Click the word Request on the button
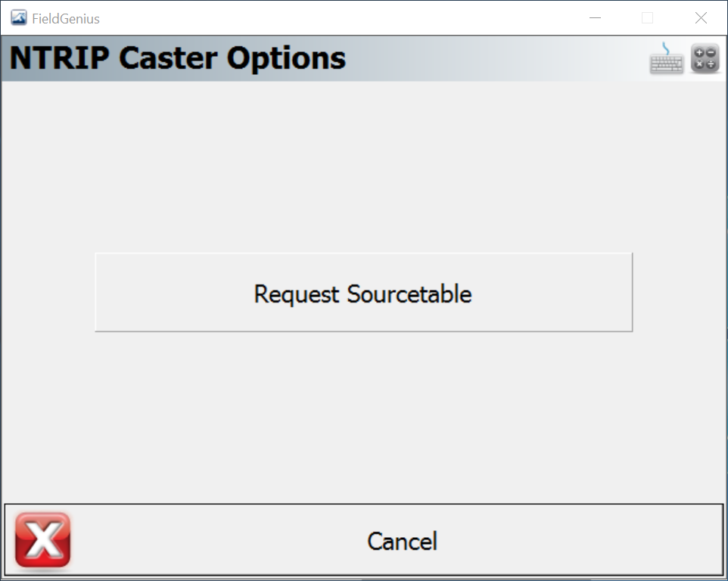 [297, 294]
